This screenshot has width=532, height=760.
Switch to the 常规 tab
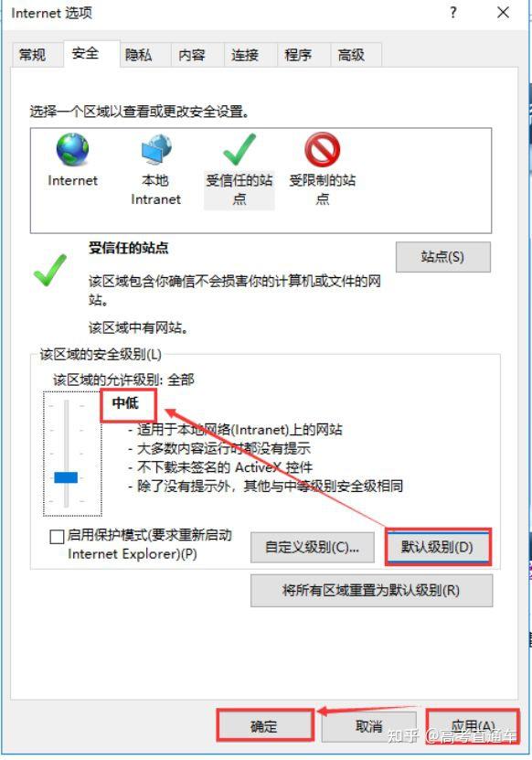(x=33, y=54)
